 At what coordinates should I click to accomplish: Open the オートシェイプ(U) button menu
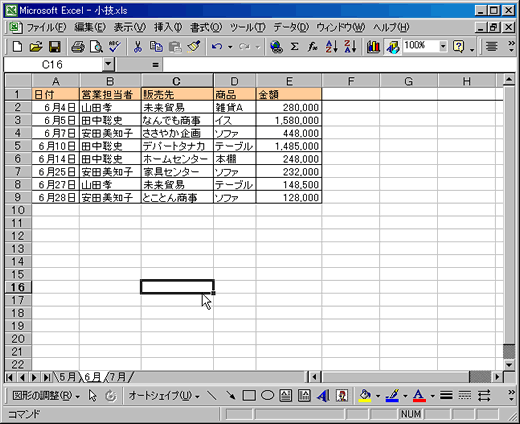pos(164,396)
